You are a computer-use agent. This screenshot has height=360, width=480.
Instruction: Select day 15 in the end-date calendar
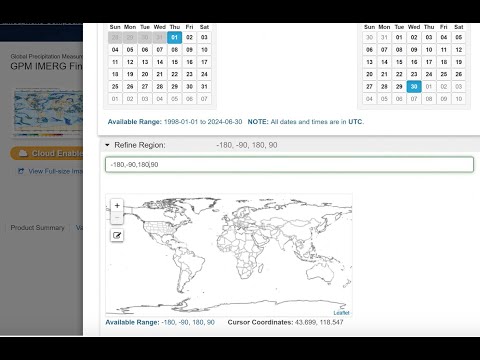[x=399, y=62]
